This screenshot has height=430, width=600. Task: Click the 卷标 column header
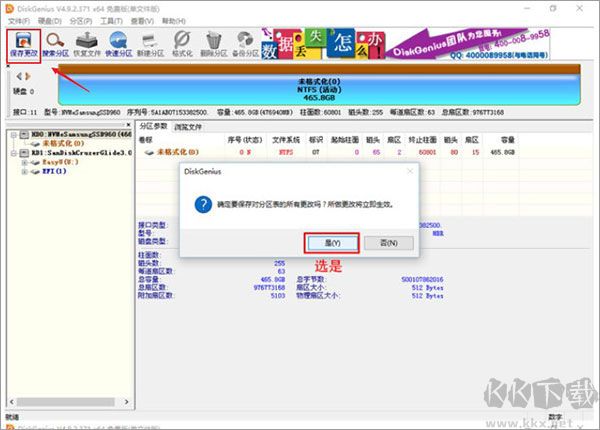(x=146, y=140)
